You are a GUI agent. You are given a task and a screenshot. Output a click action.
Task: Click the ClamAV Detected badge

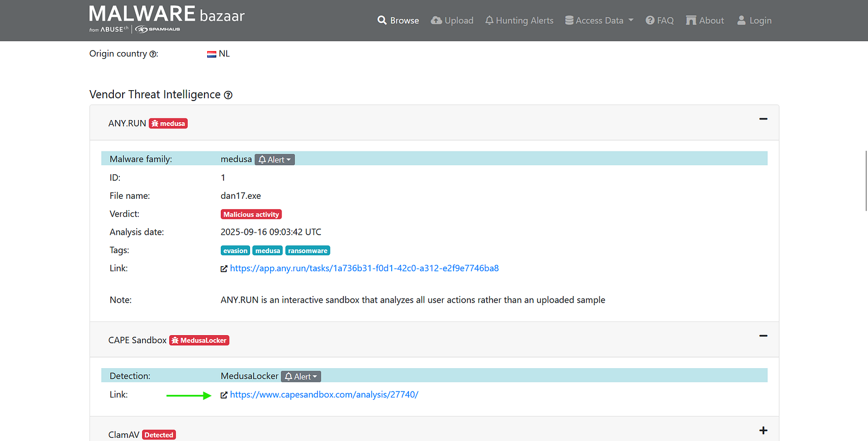click(159, 435)
